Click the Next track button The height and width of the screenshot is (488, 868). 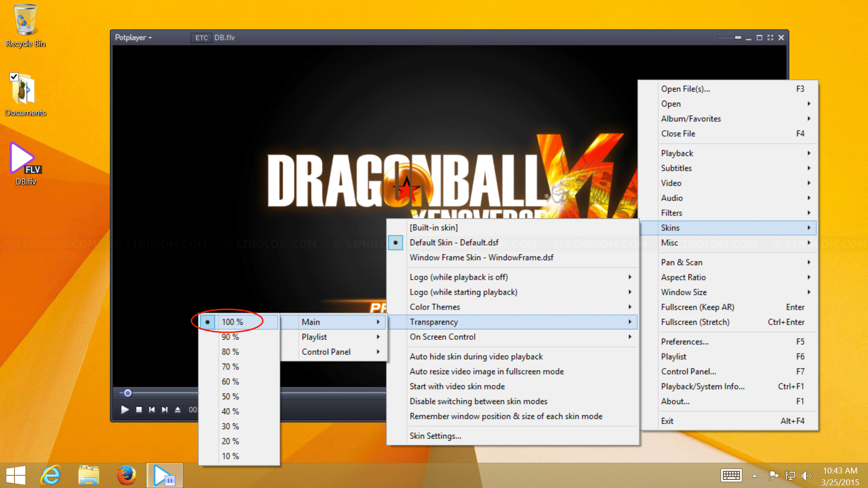coord(165,409)
